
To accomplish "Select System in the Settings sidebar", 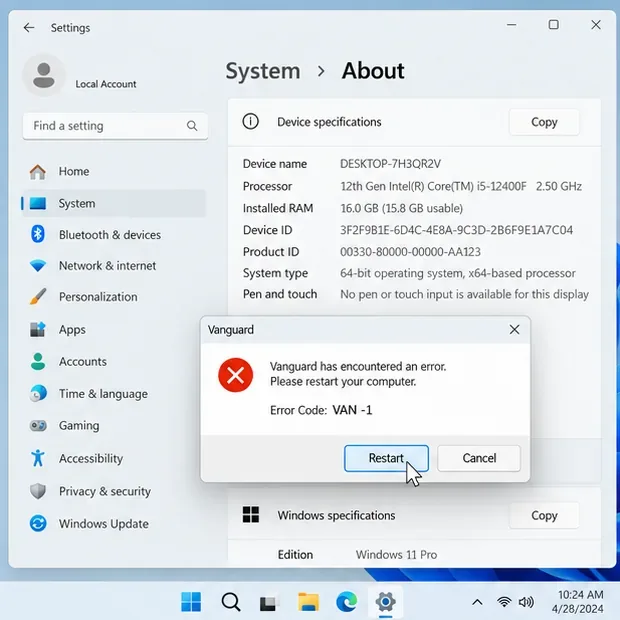I will 114,203.
